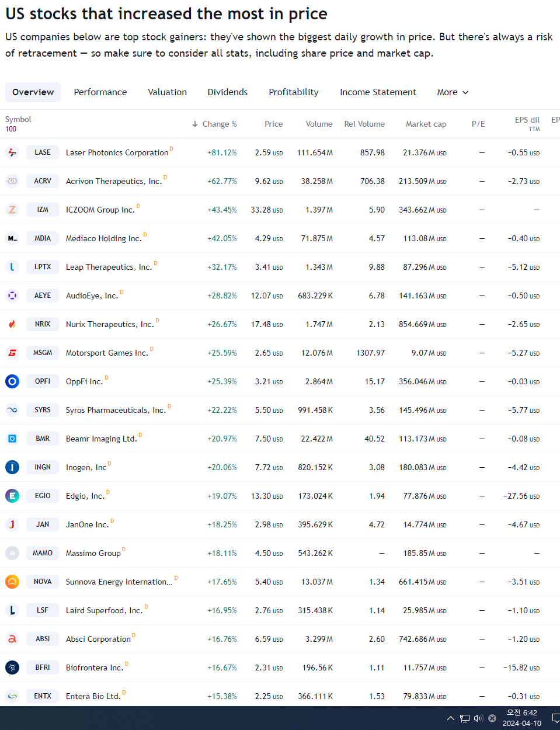The image size is (560, 730).
Task: Open the EGIO ticker symbol link
Action: (x=43, y=496)
